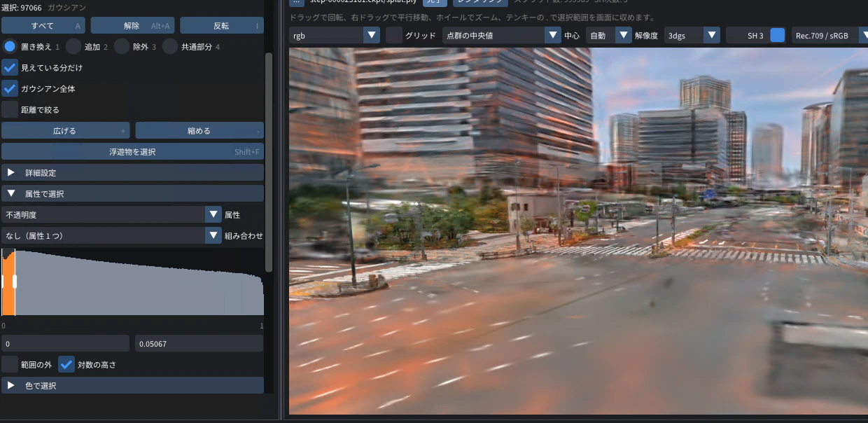868x423 pixels.
Task: Uncheck the 対数の高さ checkbox
Action: point(66,364)
